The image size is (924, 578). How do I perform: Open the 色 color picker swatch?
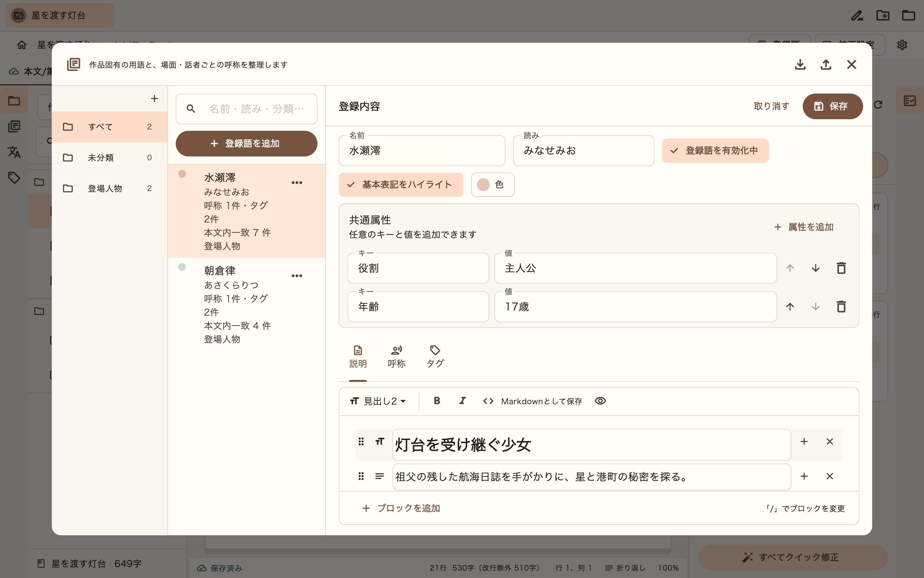(492, 185)
